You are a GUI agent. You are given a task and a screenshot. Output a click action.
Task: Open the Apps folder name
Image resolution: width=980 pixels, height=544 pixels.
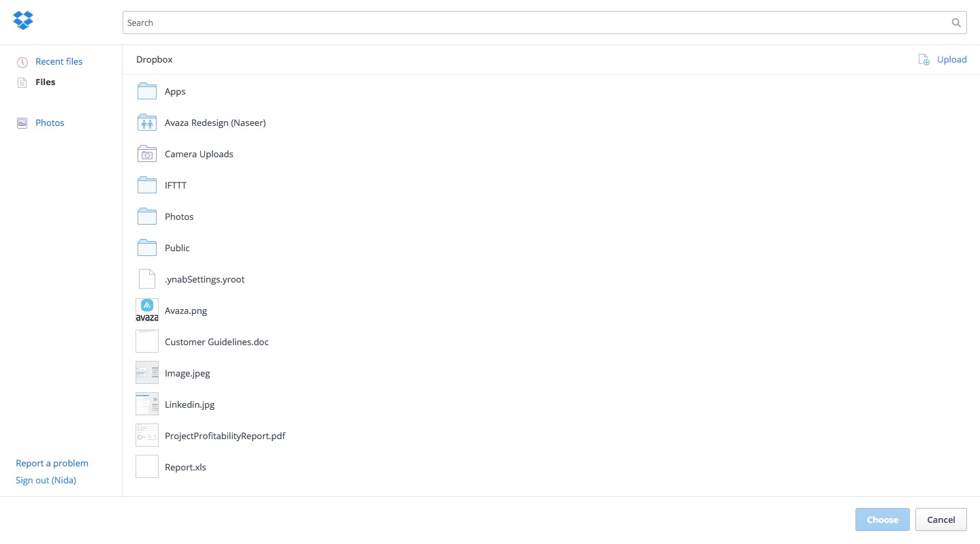175,92
